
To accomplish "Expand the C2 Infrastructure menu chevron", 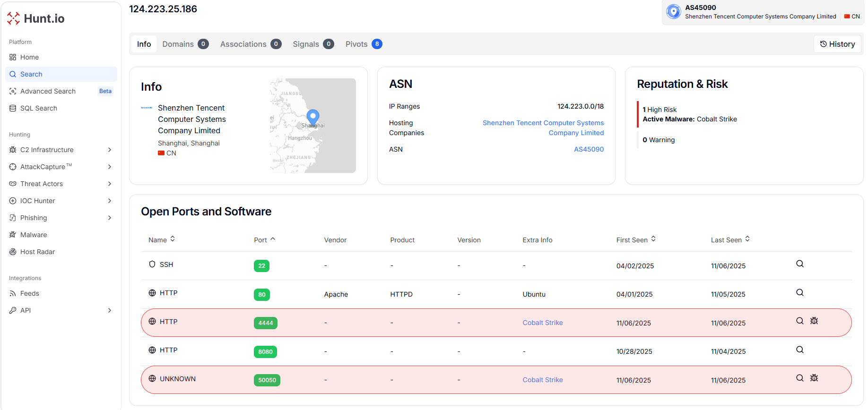I will pyautogui.click(x=110, y=150).
